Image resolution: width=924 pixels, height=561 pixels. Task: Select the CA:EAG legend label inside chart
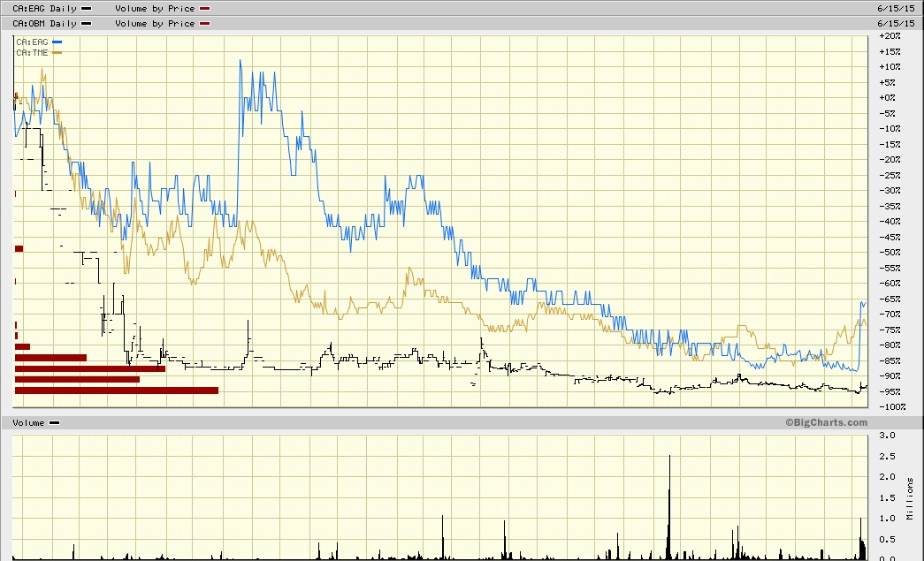point(32,42)
